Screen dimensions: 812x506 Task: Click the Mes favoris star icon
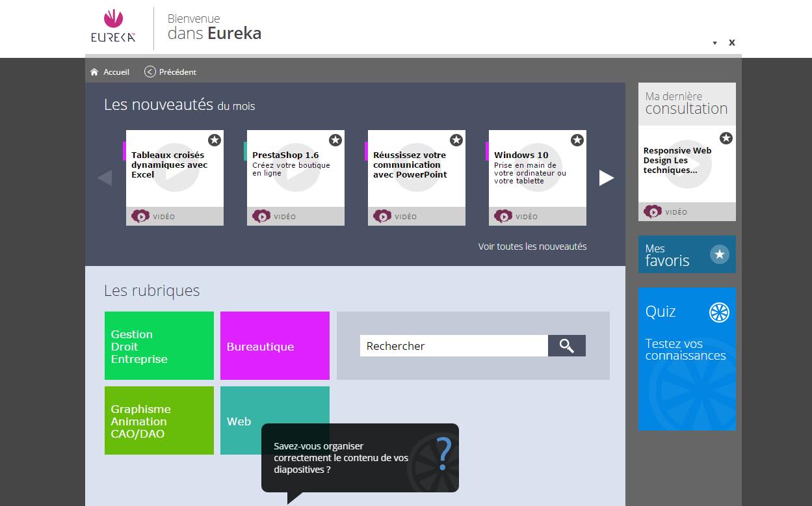point(720,254)
